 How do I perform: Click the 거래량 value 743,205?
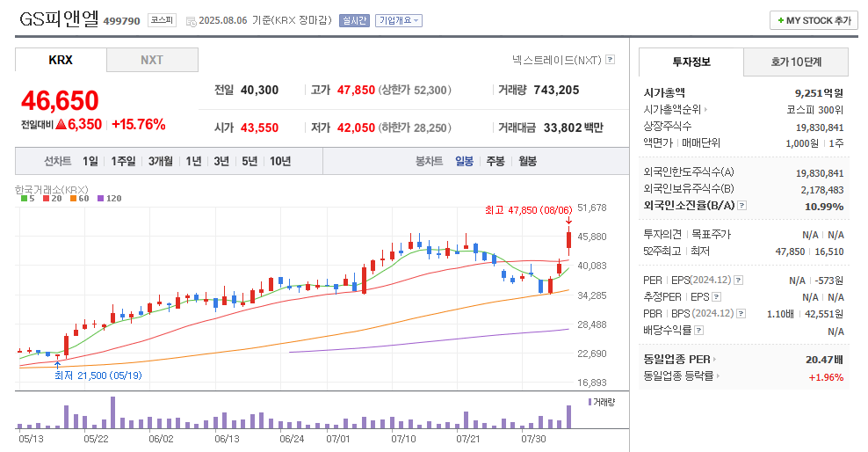pos(556,91)
